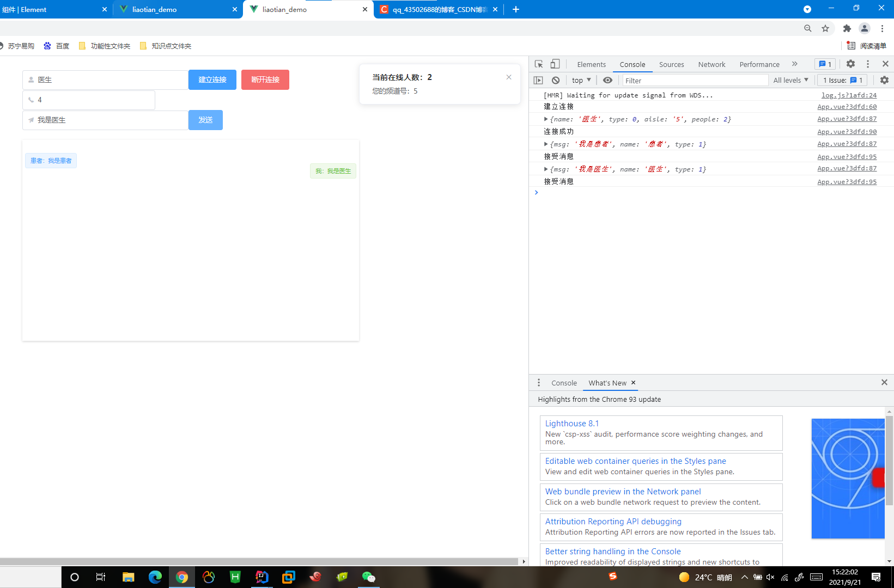The height and width of the screenshot is (588, 894).
Task: Open Web bundle preview in Network panel link
Action: [623, 492]
